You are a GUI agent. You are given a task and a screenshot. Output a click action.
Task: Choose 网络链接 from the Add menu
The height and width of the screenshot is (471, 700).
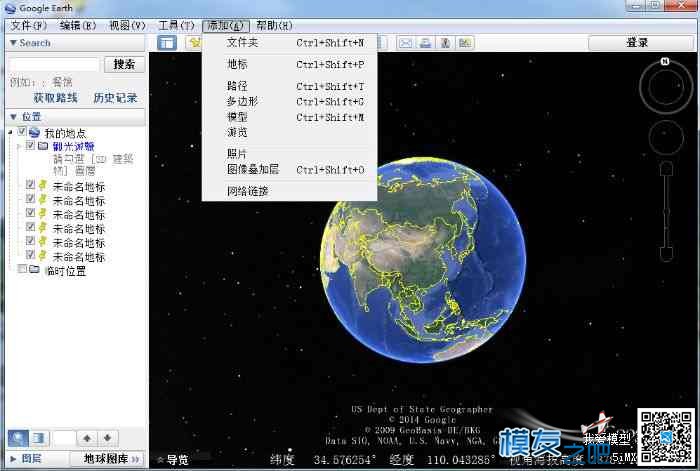coord(290,191)
